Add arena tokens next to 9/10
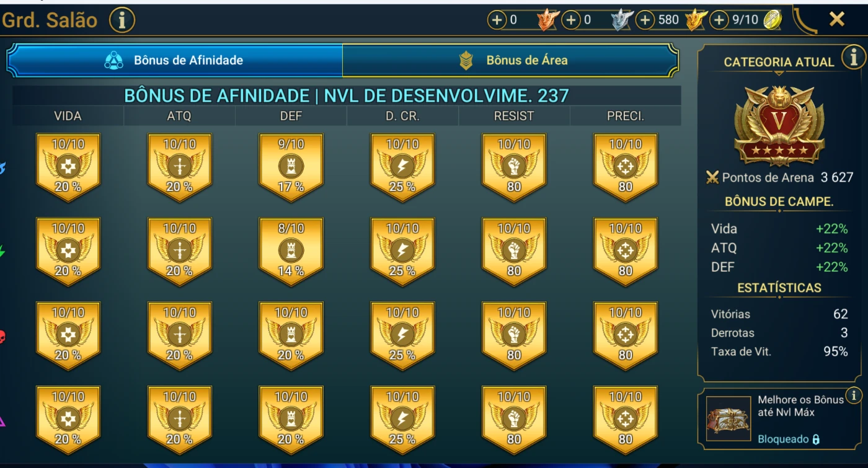The height and width of the screenshot is (468, 868). 719,20
